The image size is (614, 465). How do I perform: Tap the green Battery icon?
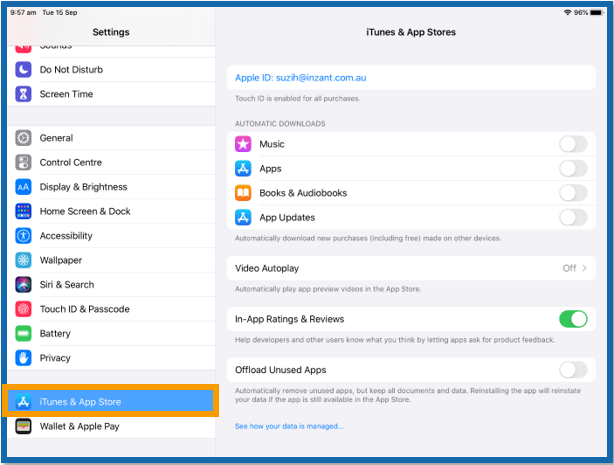pos(23,333)
